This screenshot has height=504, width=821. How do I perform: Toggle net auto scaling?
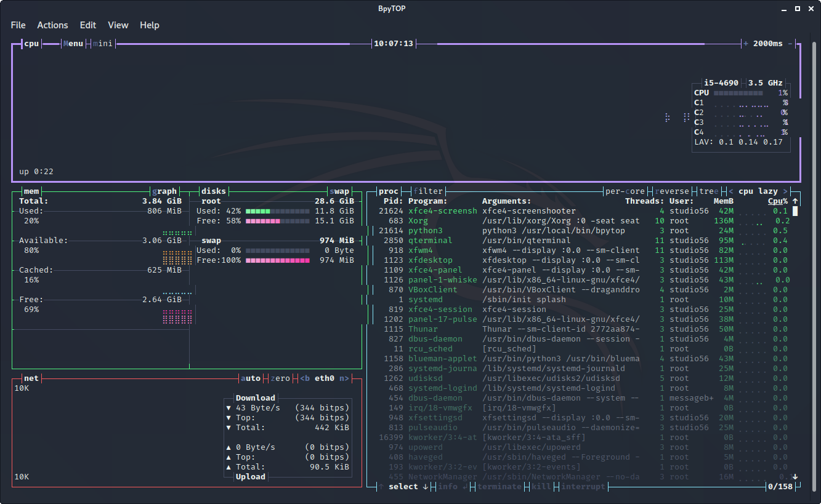251,378
